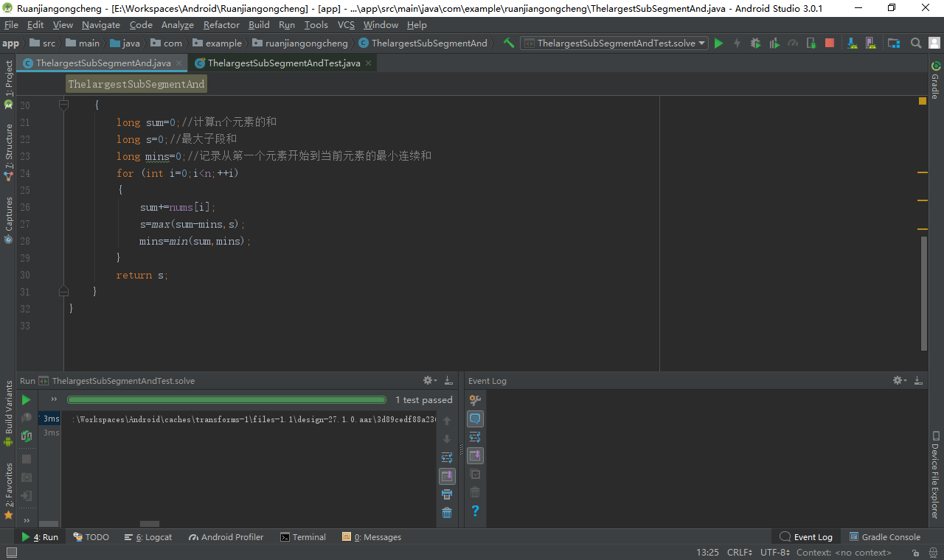Viewport: 944px width, 560px height.
Task: Expand the » overflow at bottom of Run sidebar
Action: point(27,519)
